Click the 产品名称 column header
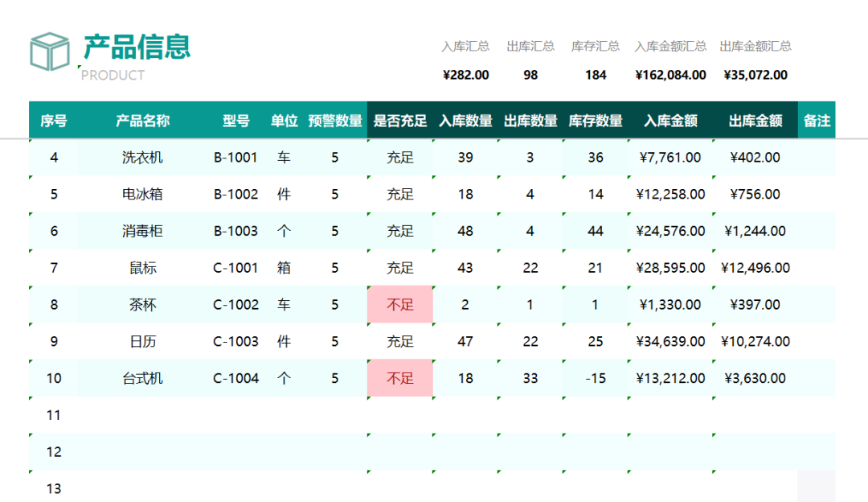 142,121
